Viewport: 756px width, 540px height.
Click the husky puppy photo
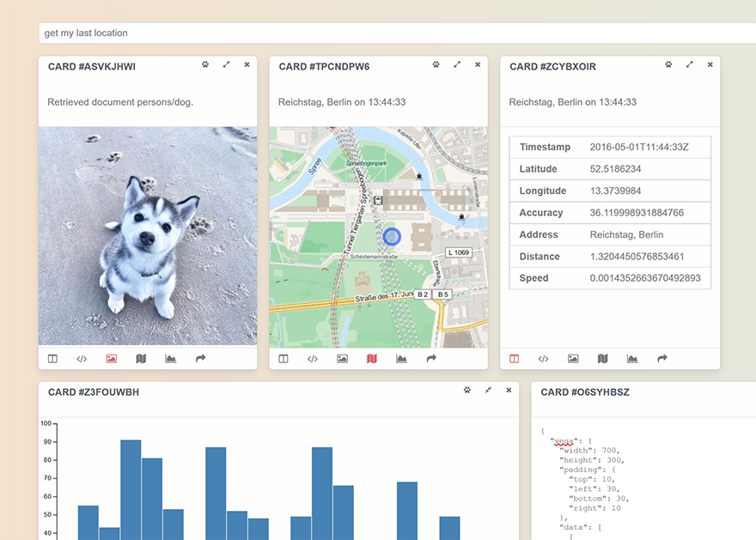click(148, 236)
